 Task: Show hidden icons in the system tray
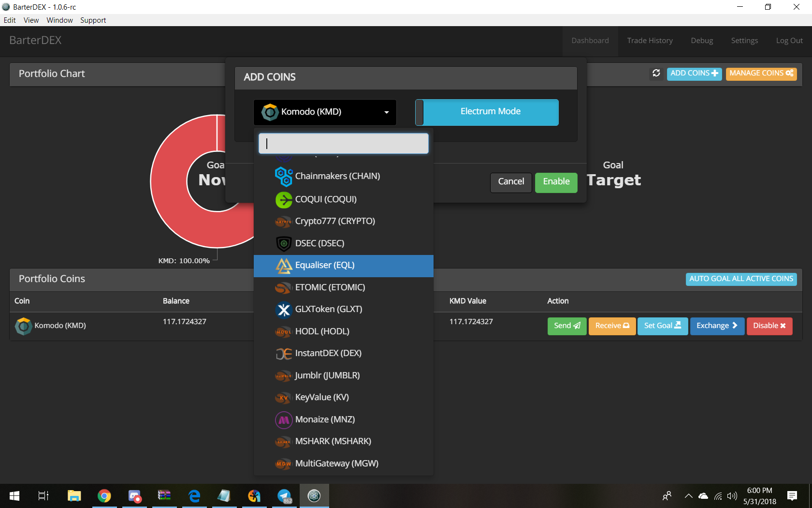point(689,496)
